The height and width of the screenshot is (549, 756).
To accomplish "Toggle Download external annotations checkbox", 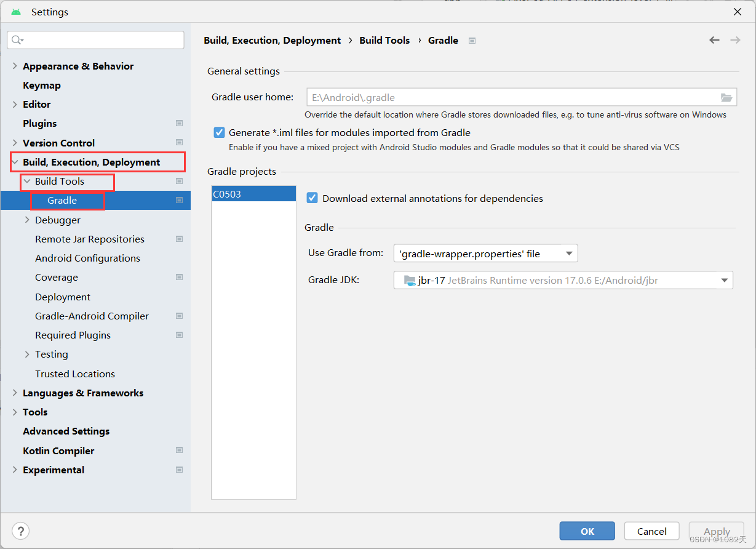I will click(x=312, y=198).
